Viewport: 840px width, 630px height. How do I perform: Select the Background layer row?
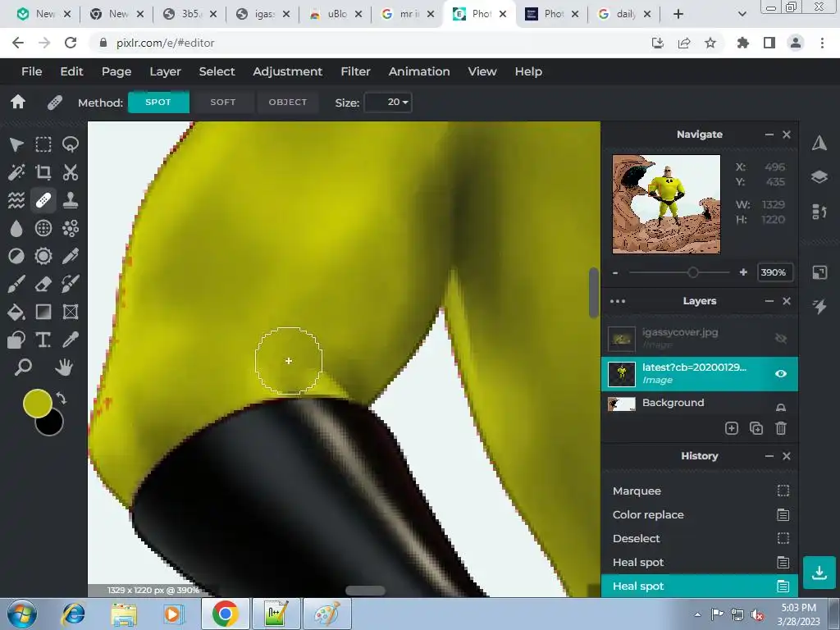pyautogui.click(x=700, y=404)
